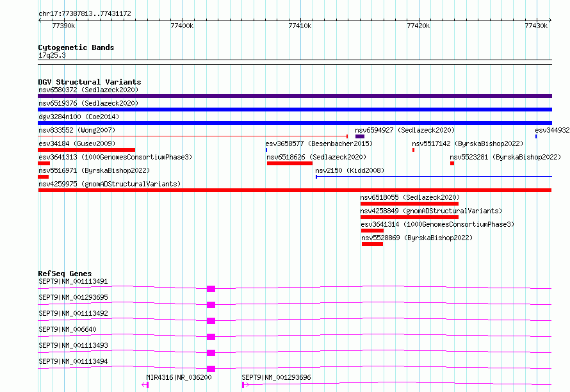Image resolution: width=570 pixels, height=392 pixels.
Task: Open the nsv5523281 (ByrskaBishop2022) label
Action: click(x=505, y=157)
